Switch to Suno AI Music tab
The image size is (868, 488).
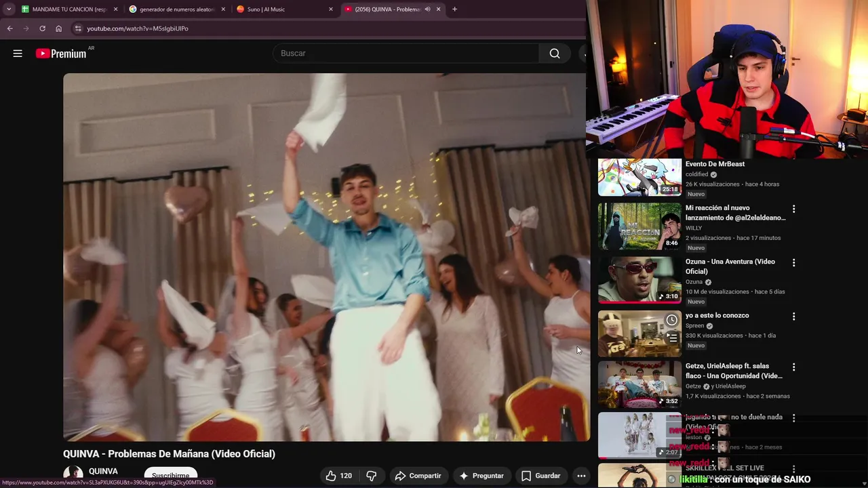(283, 9)
